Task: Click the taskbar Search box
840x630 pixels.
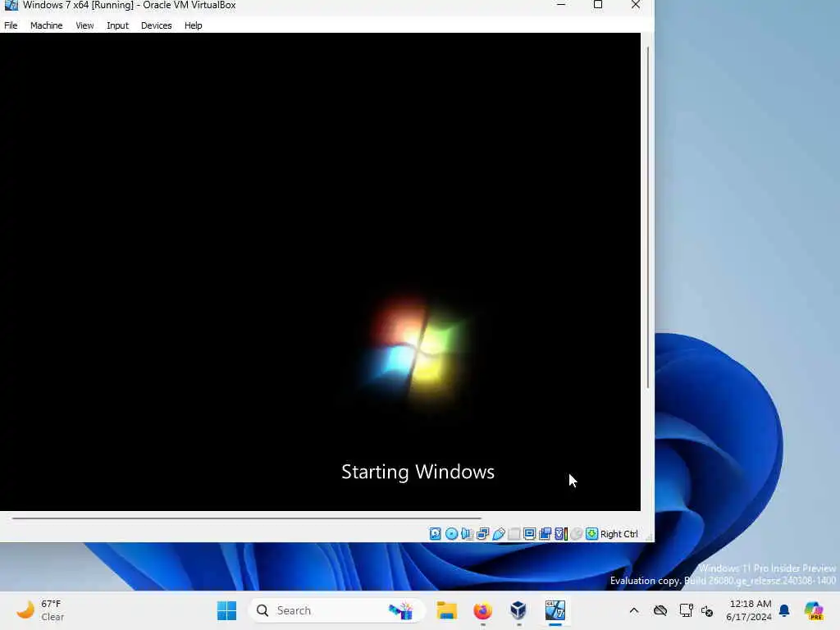Action: tap(336, 610)
